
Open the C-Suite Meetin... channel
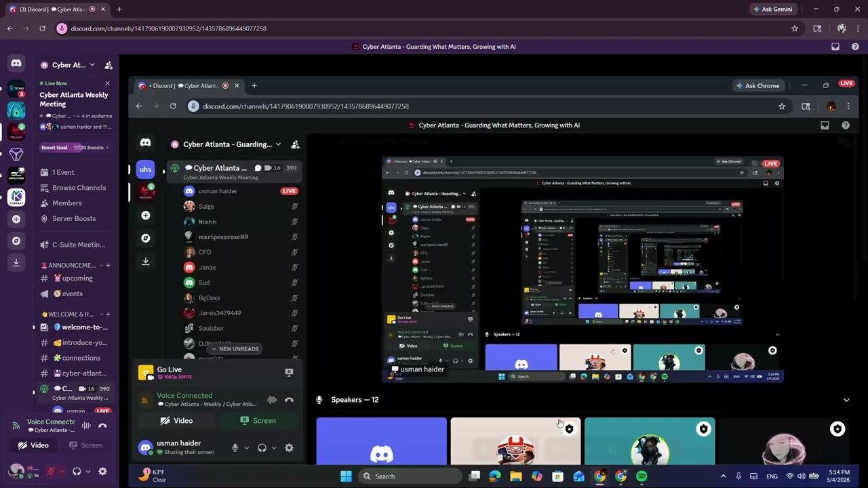tap(76, 245)
